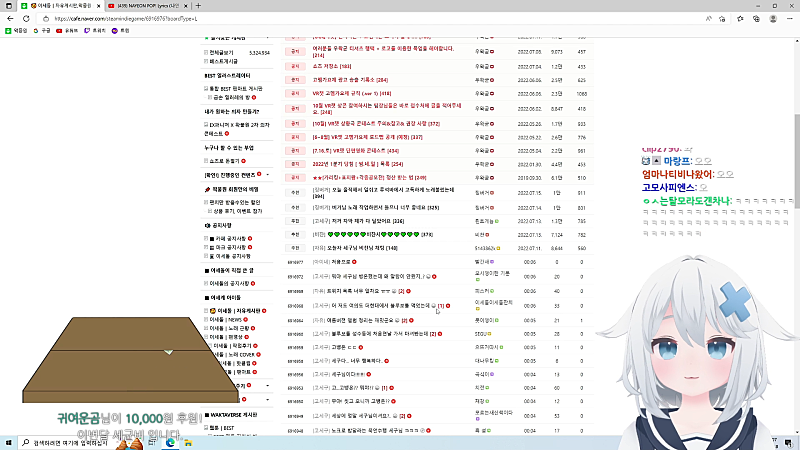Open post titled 소즈 저장소

click(327, 65)
